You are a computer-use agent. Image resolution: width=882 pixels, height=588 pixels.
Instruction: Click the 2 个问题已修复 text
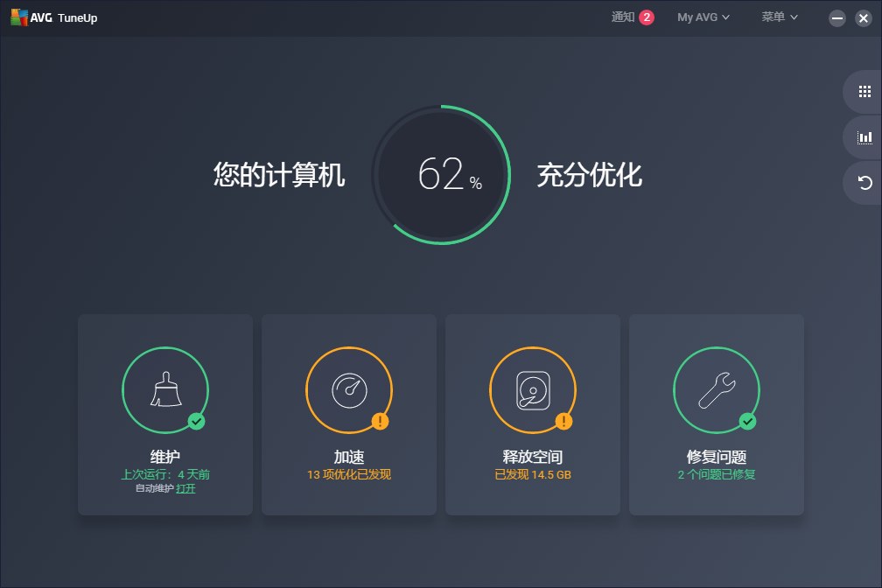(717, 474)
